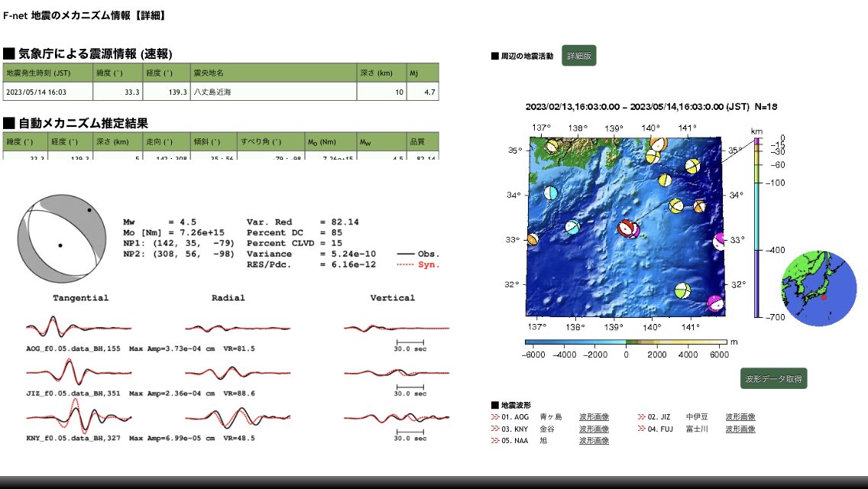Viewport: 868px width, 489px height.
Task: Click the map date range title with N=18
Action: pyautogui.click(x=651, y=107)
